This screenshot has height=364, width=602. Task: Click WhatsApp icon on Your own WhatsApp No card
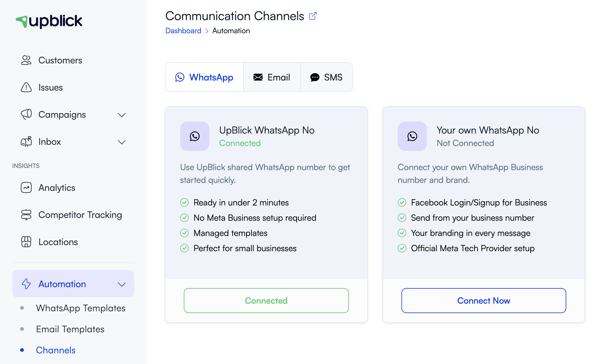[412, 136]
